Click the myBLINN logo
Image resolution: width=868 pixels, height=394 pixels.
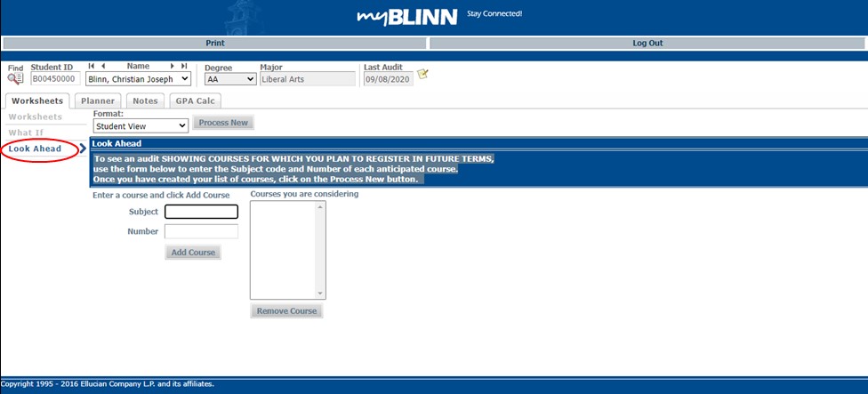(x=406, y=17)
